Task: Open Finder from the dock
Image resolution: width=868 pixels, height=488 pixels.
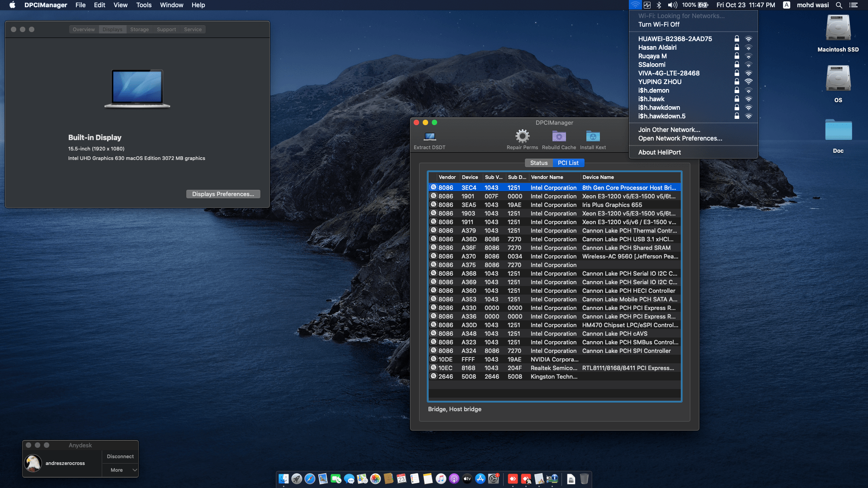Action: tap(283, 479)
